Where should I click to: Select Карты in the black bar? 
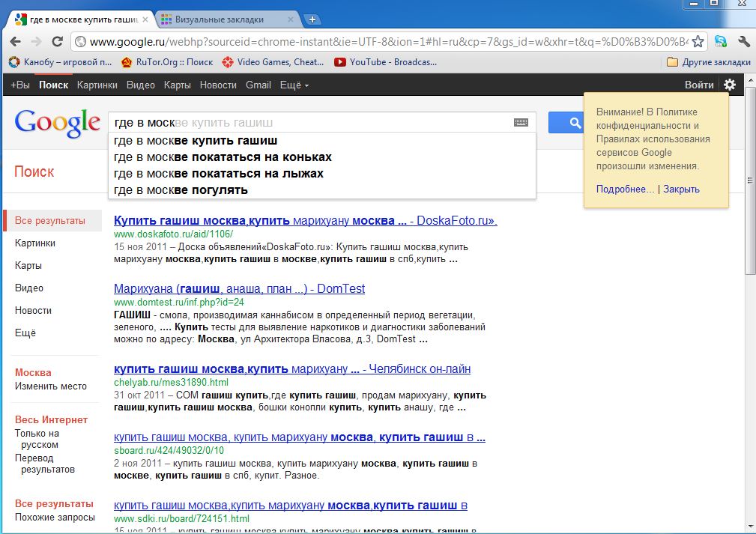tap(177, 85)
